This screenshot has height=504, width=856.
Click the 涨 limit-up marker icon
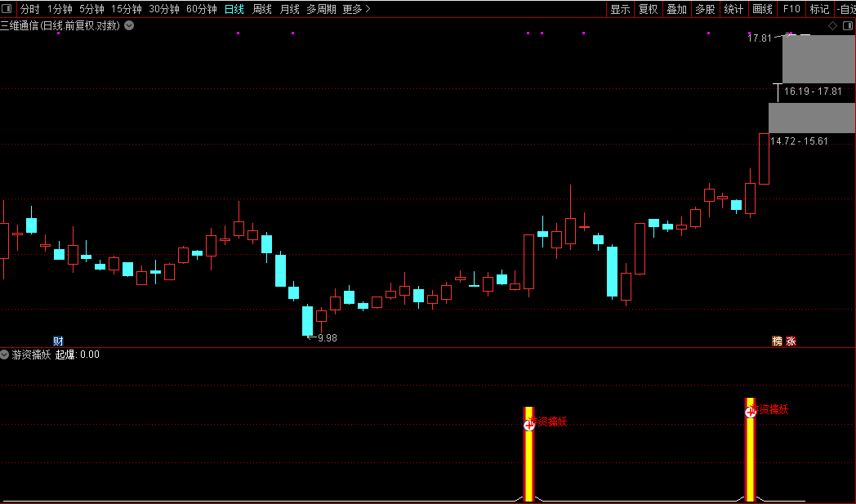[791, 341]
